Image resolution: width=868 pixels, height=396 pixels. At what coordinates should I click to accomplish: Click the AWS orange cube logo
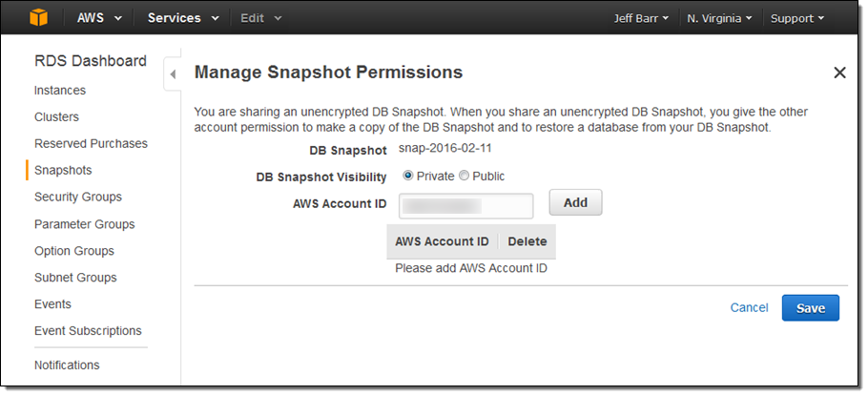pos(38,17)
